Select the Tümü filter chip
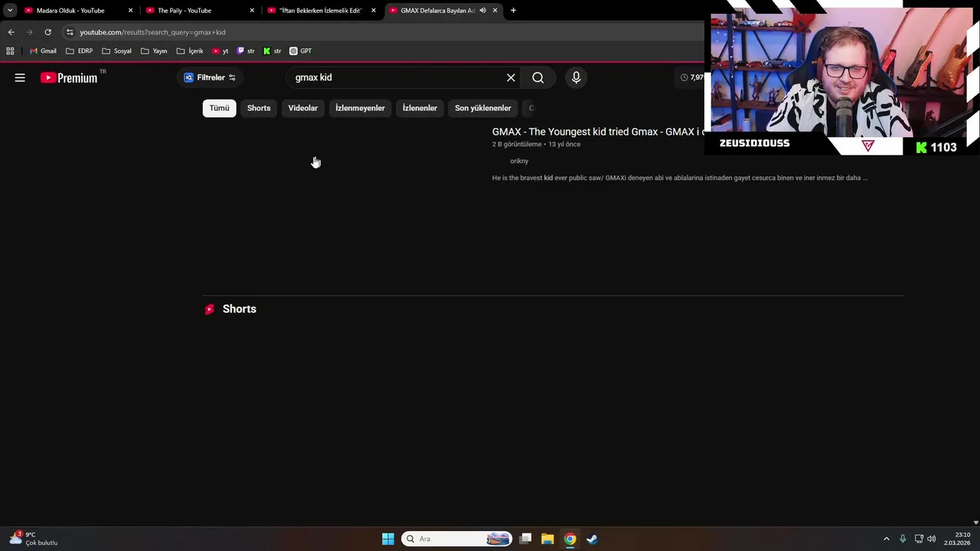 pyautogui.click(x=219, y=108)
